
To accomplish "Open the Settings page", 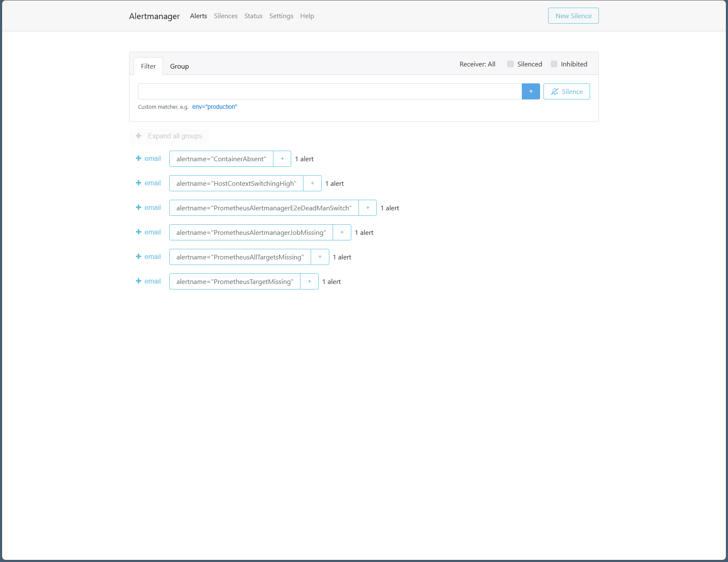I will [x=281, y=16].
